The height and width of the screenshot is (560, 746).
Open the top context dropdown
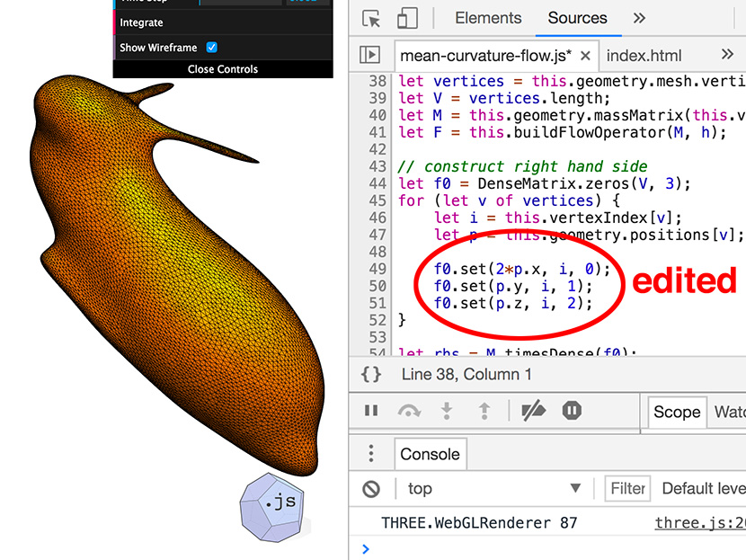click(493, 489)
